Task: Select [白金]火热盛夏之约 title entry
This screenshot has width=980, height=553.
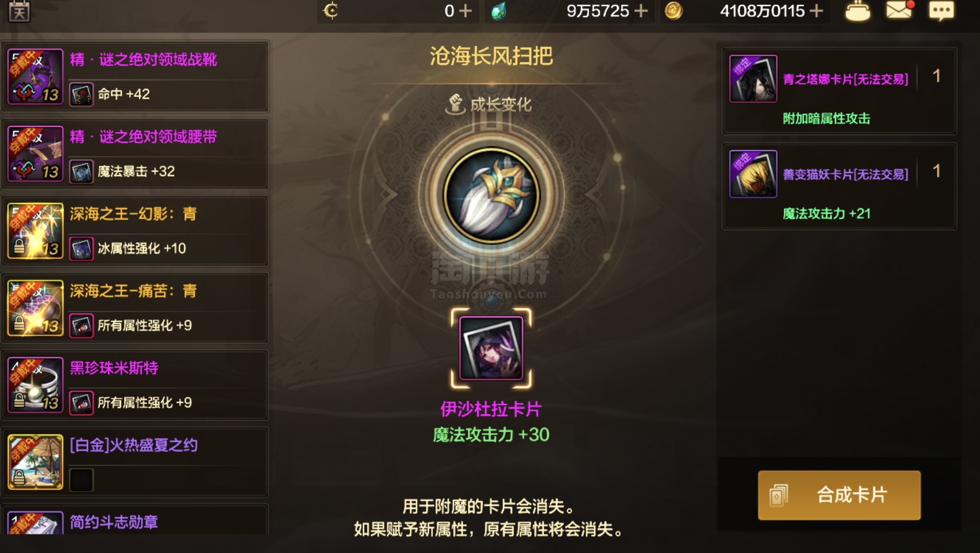Action: (135, 462)
